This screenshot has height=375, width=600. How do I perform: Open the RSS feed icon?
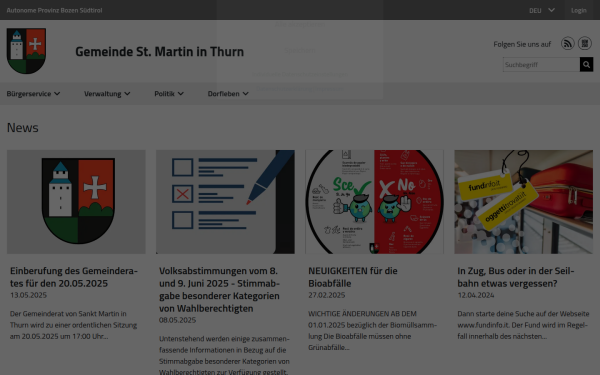567,44
